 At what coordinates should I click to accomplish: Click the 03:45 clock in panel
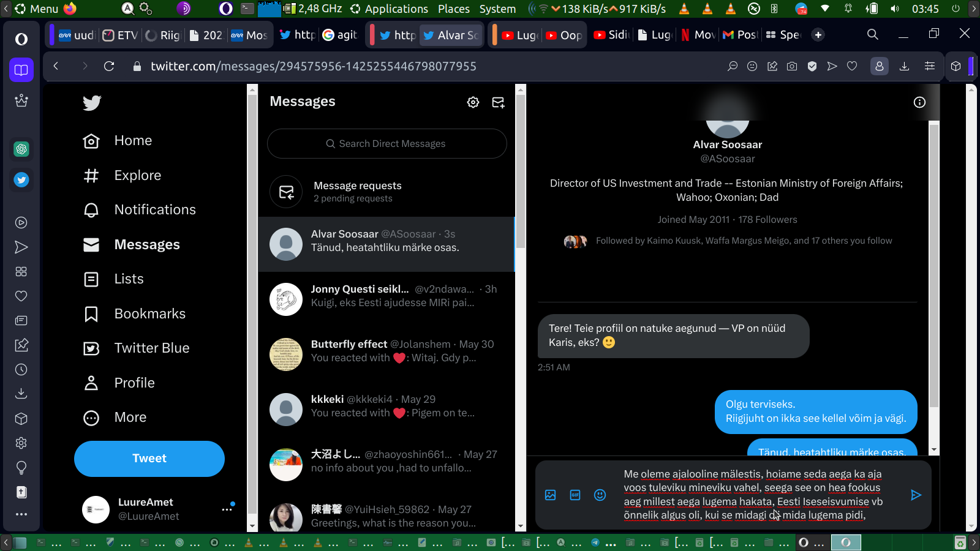(925, 9)
